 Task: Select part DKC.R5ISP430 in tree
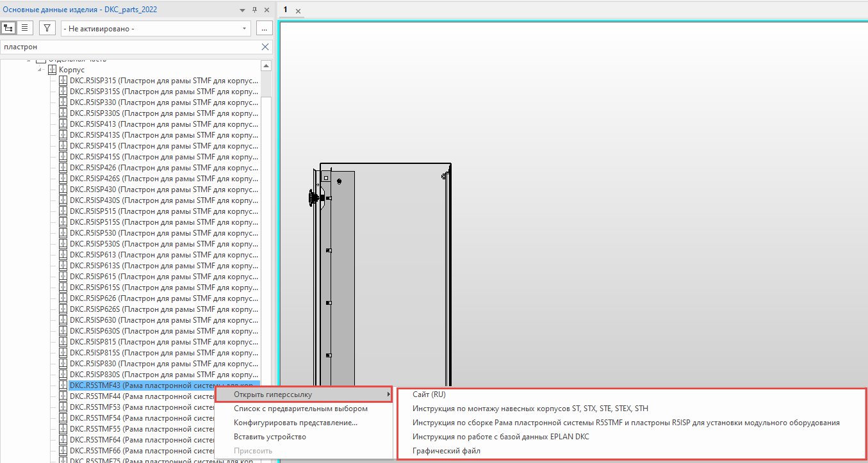(x=164, y=190)
